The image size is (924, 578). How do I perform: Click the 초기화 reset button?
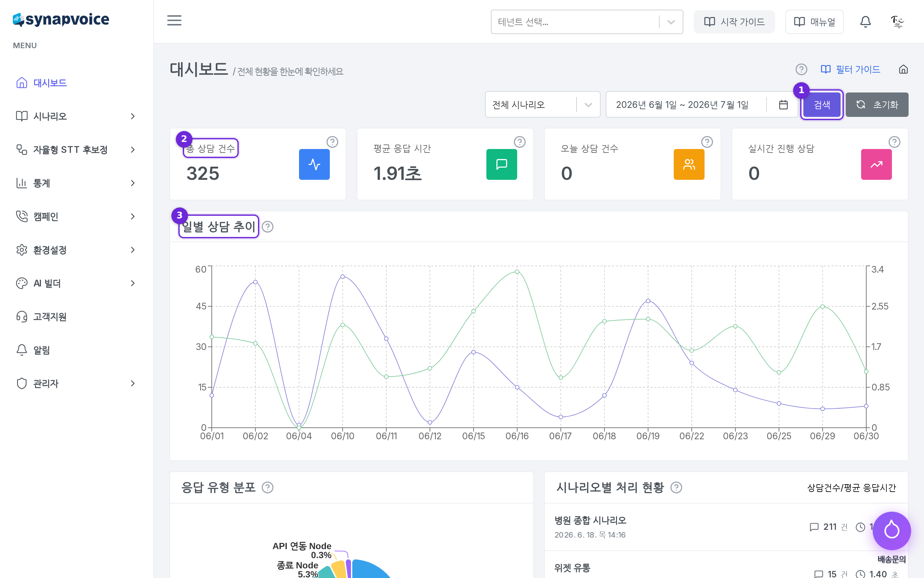pos(877,105)
